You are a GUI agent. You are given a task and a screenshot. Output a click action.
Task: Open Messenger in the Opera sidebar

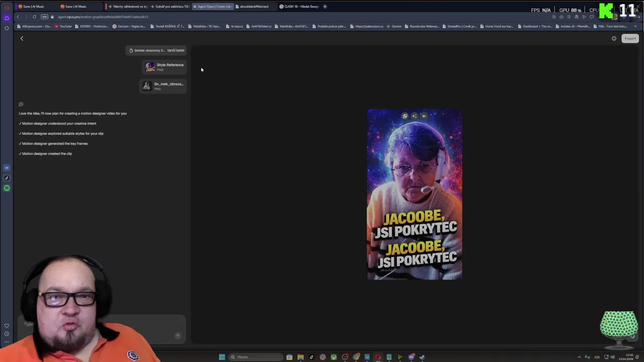coord(7,168)
